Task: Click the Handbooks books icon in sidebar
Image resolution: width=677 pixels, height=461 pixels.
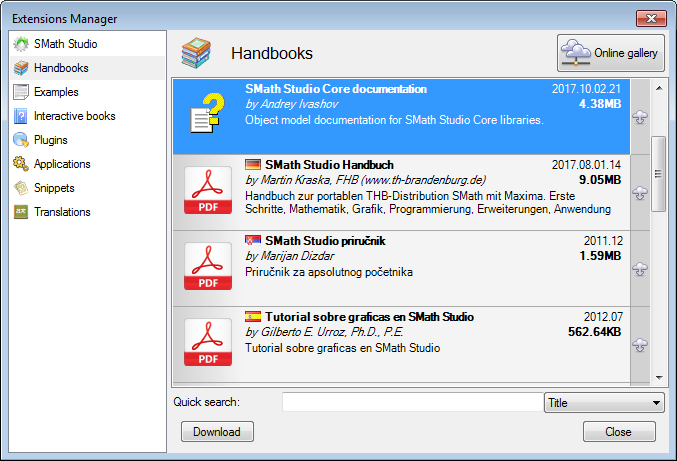Action: 21,68
